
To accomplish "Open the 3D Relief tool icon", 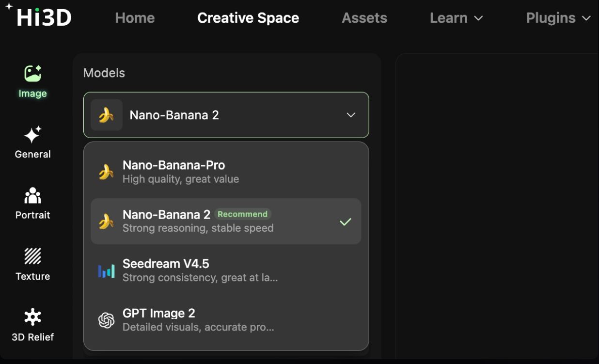I will pyautogui.click(x=32, y=317).
